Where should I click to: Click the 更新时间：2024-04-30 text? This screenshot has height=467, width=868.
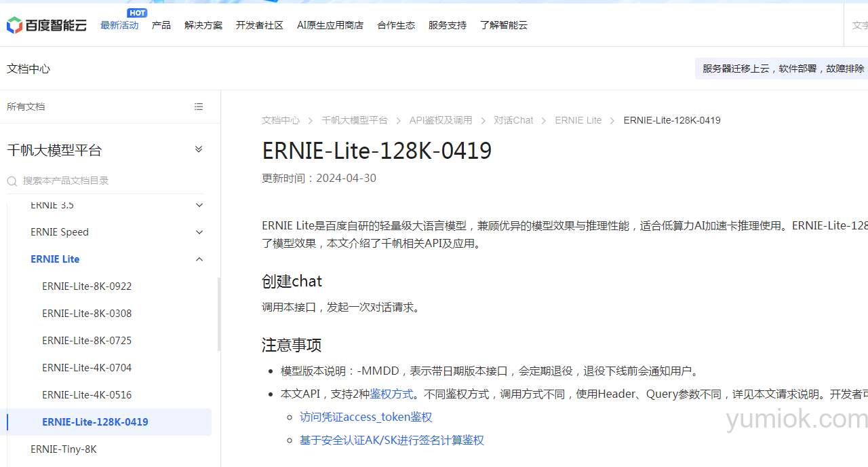tap(319, 178)
